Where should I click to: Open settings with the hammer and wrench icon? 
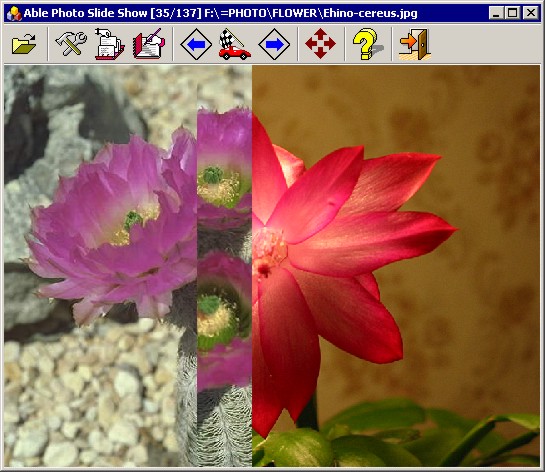71,44
